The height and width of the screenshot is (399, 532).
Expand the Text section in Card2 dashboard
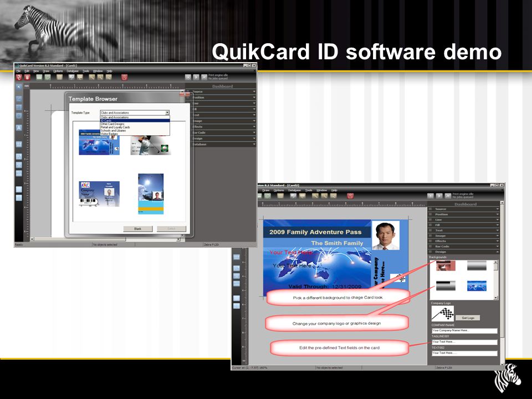click(x=464, y=231)
